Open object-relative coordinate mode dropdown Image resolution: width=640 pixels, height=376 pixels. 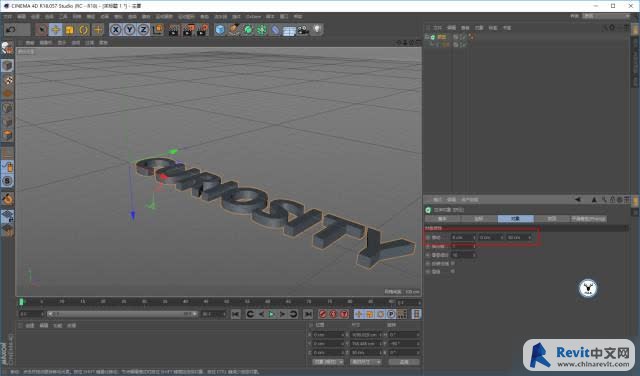[328, 362]
